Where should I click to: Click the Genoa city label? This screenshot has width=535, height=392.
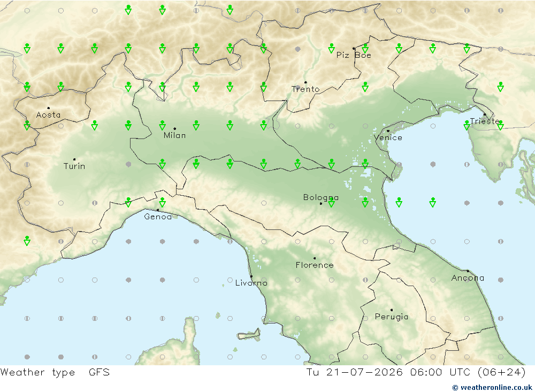(158, 217)
